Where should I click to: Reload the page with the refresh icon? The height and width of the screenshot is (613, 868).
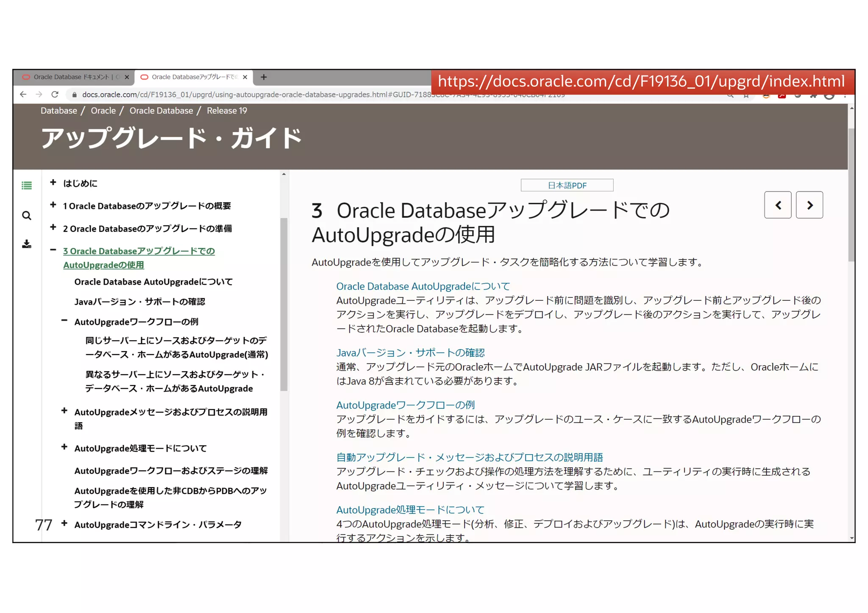pos(55,94)
